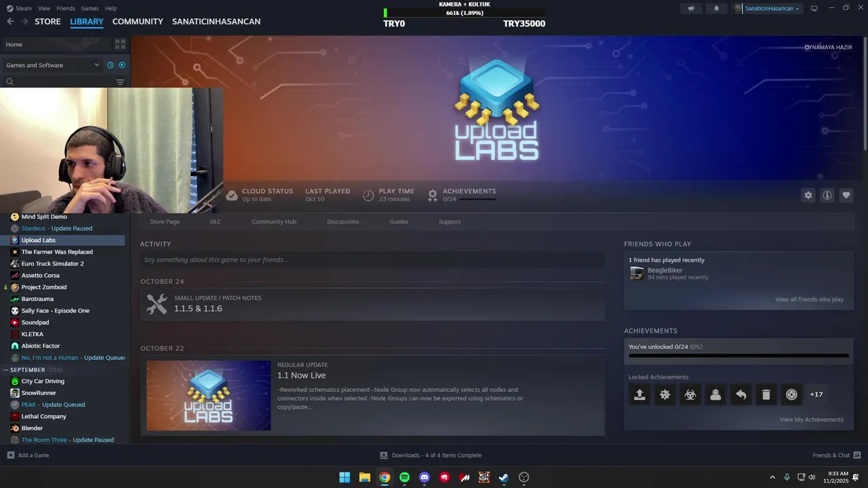
Task: Switch to the COMMUNITY tab
Action: [x=138, y=22]
